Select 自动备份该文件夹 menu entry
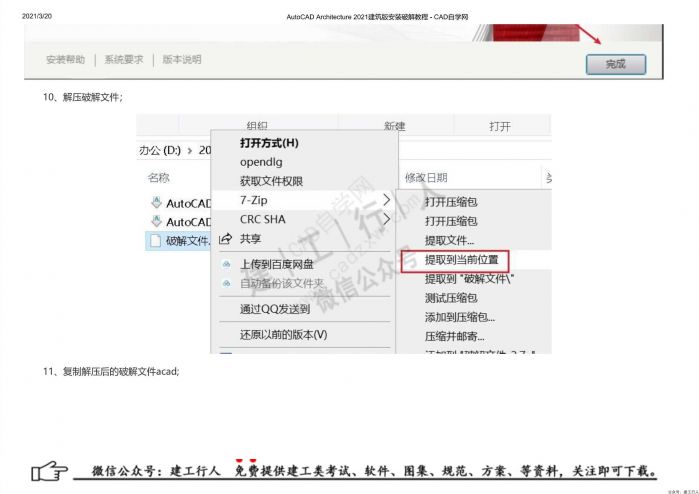 [282, 284]
